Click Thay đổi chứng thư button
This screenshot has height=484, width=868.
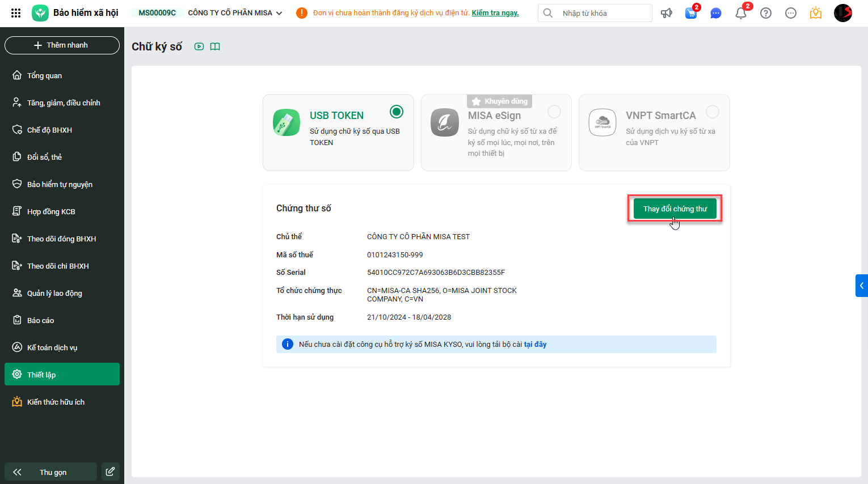tap(675, 209)
